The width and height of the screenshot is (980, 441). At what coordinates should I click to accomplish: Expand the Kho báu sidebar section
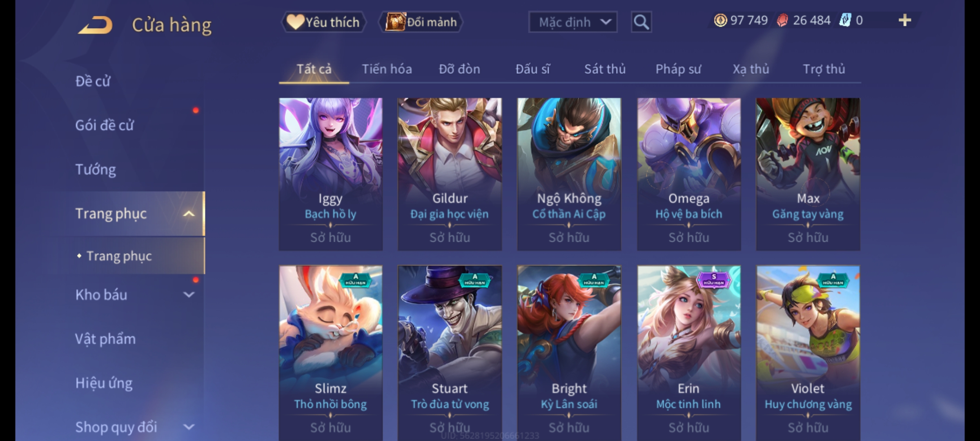coord(189,294)
